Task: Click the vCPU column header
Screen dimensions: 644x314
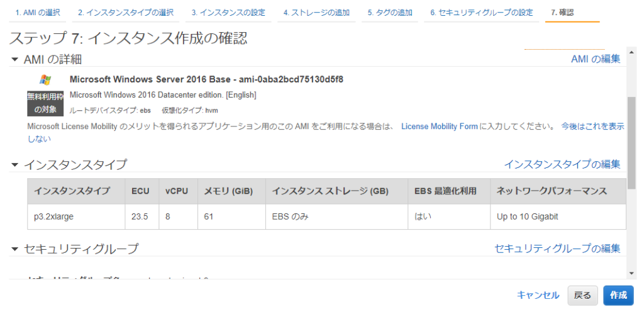Action: tap(178, 191)
